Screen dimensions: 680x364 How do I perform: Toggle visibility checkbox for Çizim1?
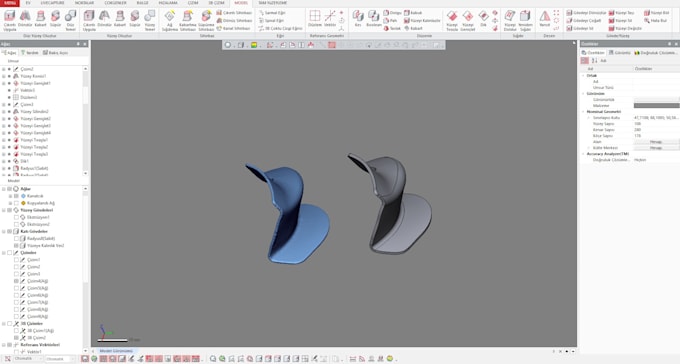[x=16, y=260]
